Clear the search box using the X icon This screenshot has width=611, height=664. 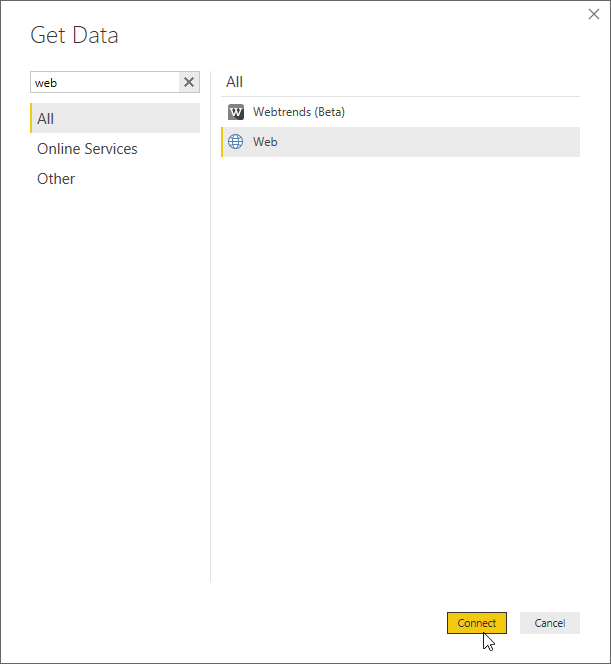(x=189, y=83)
